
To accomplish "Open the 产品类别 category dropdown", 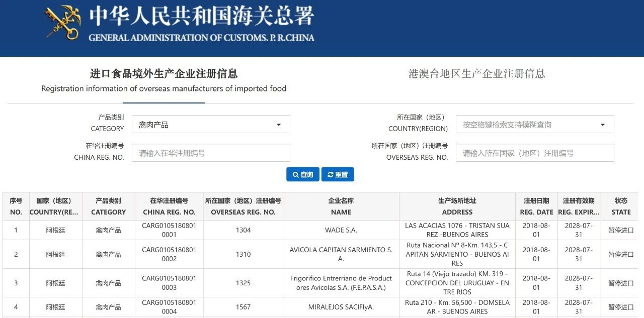I will [x=211, y=125].
